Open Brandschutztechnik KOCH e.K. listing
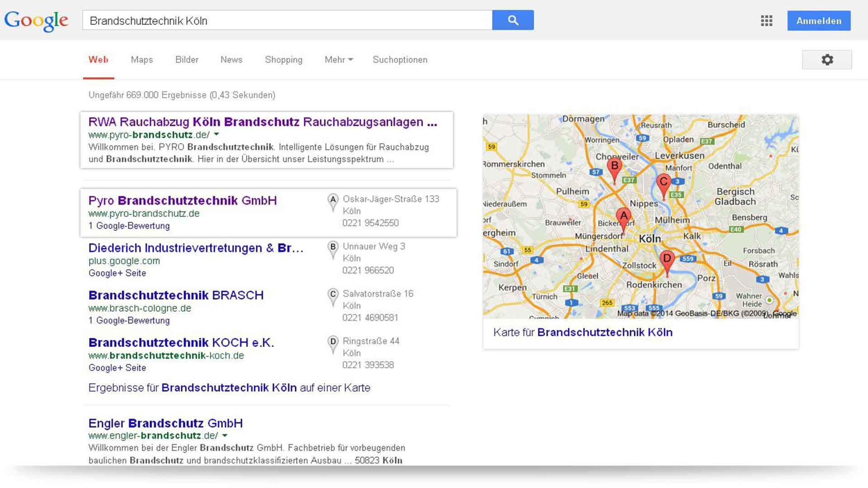This screenshot has height=488, width=868. point(181,343)
